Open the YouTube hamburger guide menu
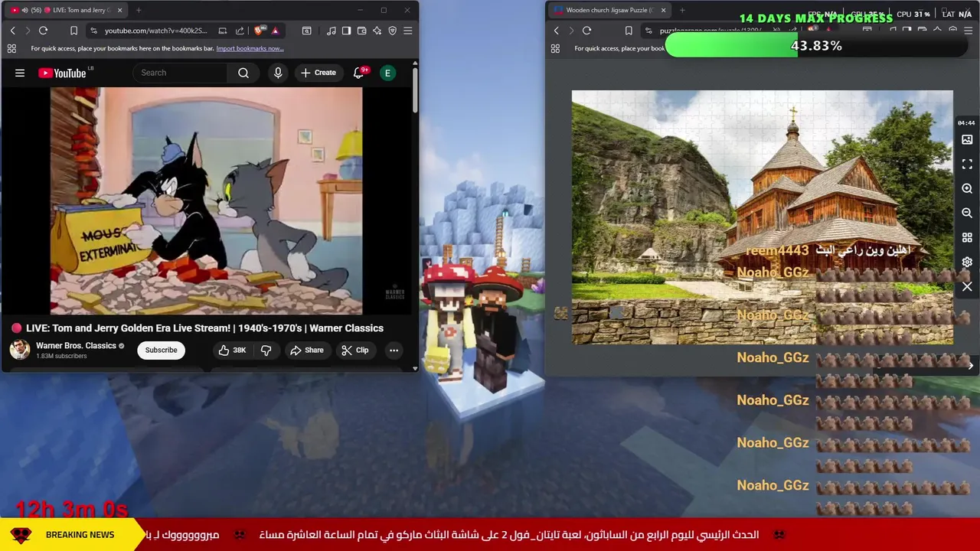Viewport: 980px width, 551px height. 20,73
